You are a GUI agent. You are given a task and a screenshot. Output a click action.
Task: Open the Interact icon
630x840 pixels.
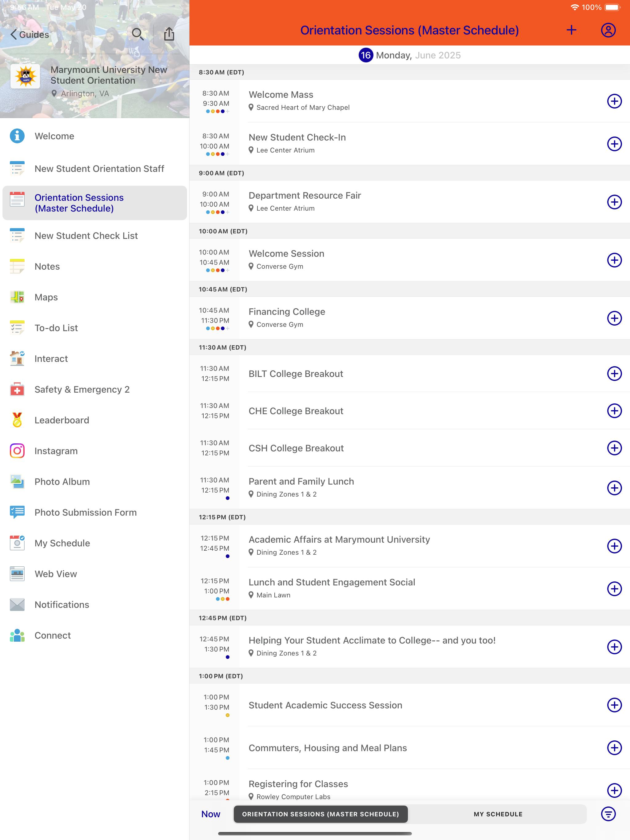(x=17, y=359)
